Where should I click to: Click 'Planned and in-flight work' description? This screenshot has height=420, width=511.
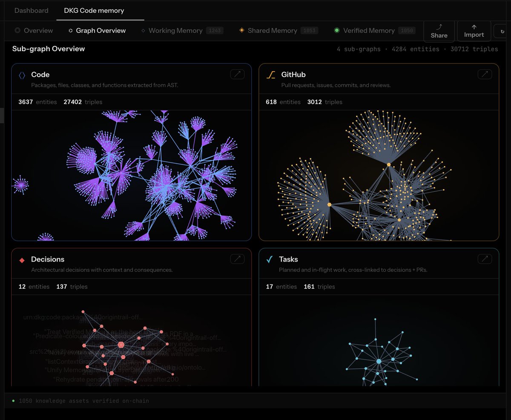pos(353,270)
